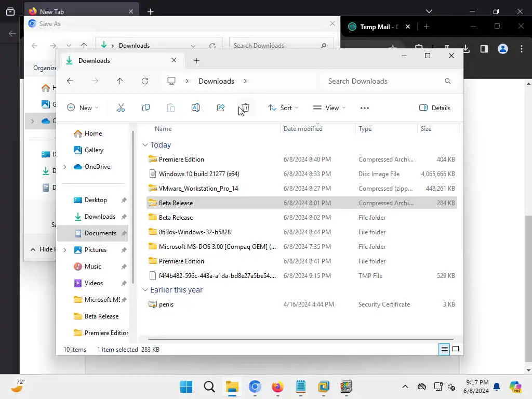The image size is (532, 399).
Task: Open the New dropdown menu
Action: [x=83, y=108]
